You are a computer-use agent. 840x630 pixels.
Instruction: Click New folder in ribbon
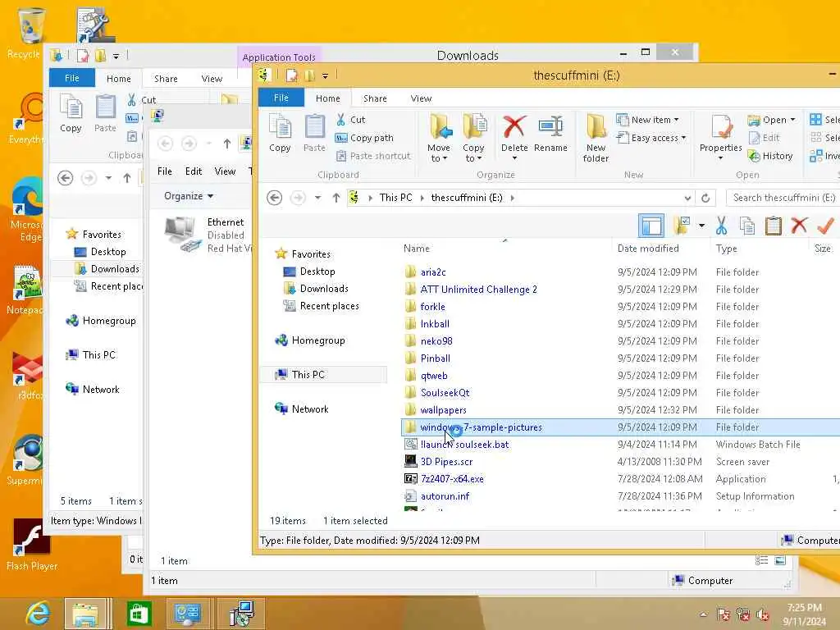coord(596,138)
